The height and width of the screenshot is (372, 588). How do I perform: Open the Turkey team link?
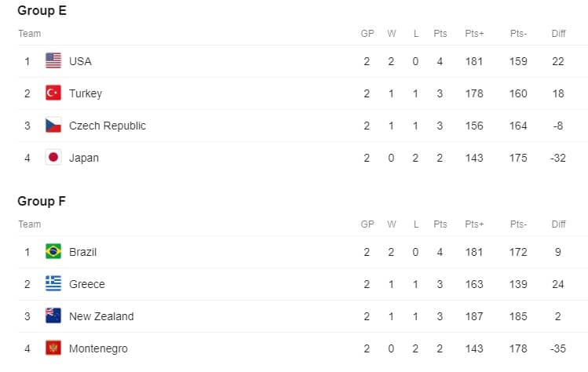pyautogui.click(x=86, y=93)
